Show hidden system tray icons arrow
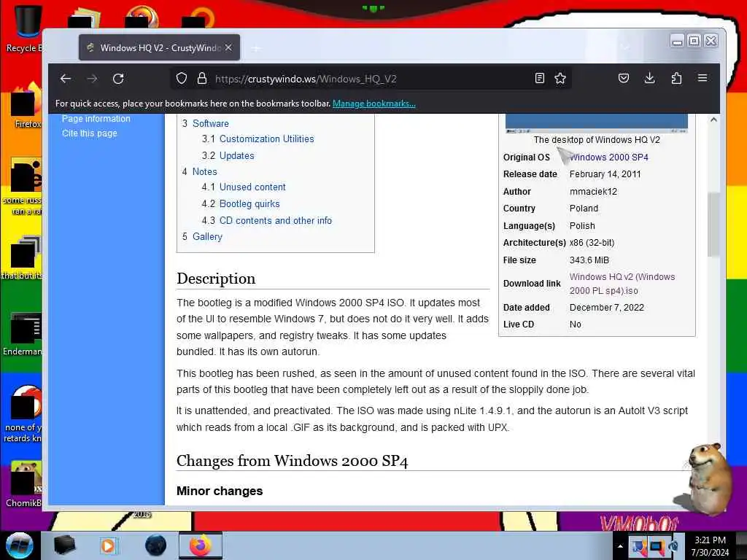This screenshot has height=560, width=747. [x=620, y=546]
